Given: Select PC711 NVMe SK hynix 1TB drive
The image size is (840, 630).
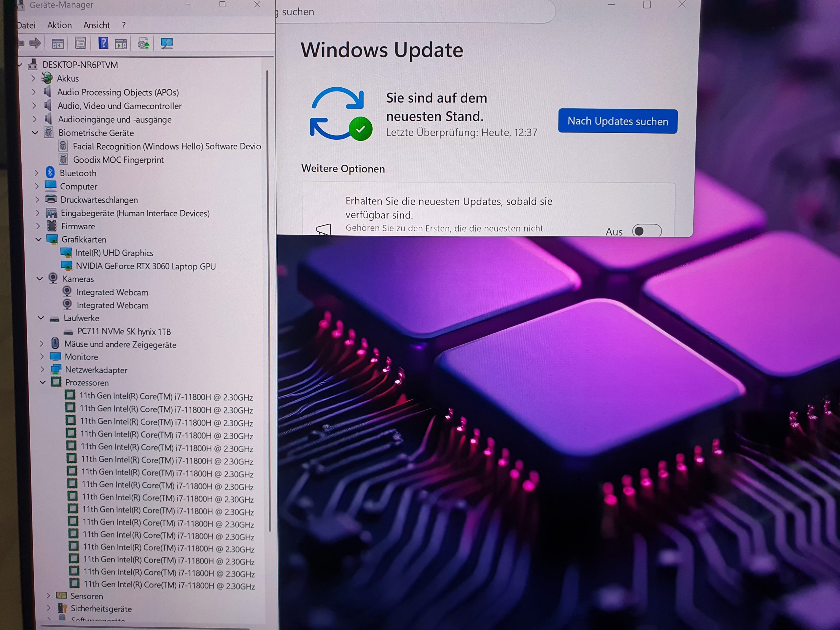Looking at the screenshot, I should point(124,331).
